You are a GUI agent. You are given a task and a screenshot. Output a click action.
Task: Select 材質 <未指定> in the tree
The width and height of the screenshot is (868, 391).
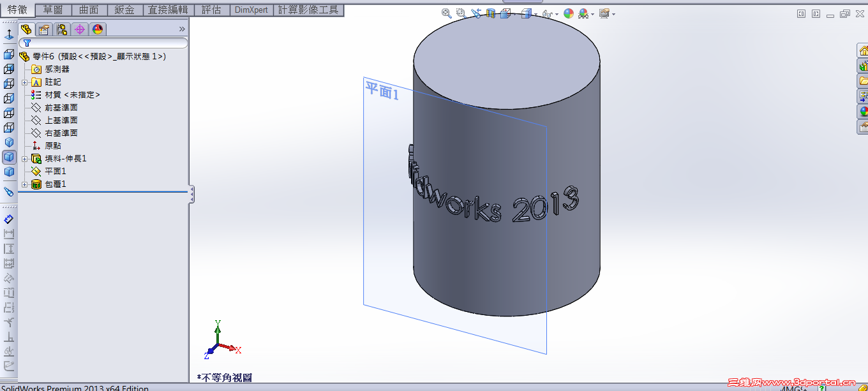(x=66, y=94)
